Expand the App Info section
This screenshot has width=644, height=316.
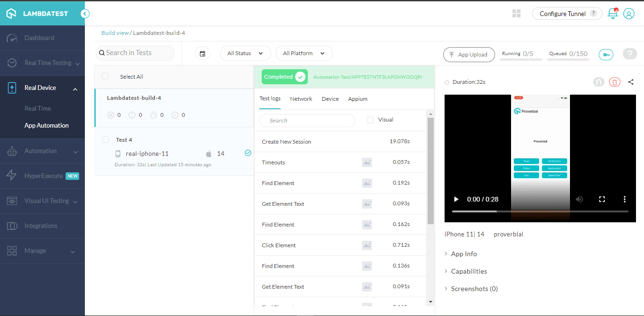tap(465, 253)
